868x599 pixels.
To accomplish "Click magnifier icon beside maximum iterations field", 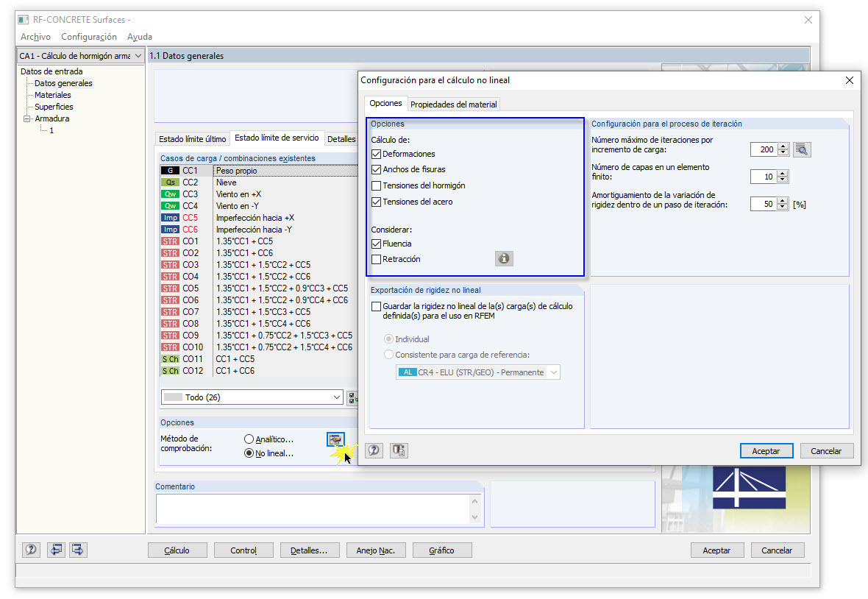I will click(802, 149).
